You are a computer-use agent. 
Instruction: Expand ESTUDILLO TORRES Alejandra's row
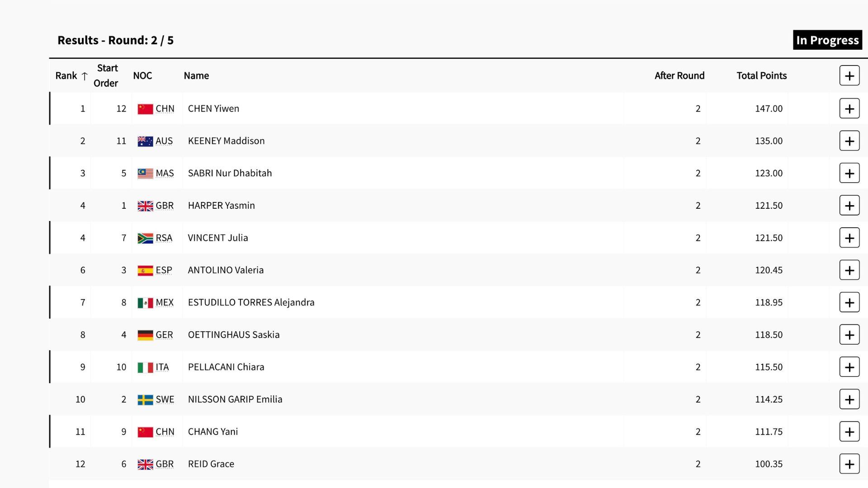click(x=849, y=303)
